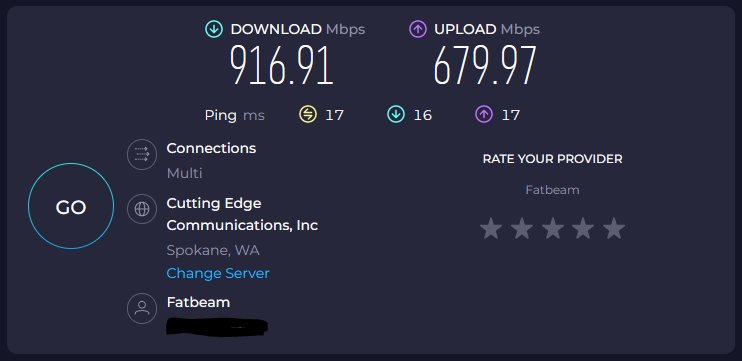Click the Cutting Edge Communications server name
The height and width of the screenshot is (361, 742).
click(242, 214)
